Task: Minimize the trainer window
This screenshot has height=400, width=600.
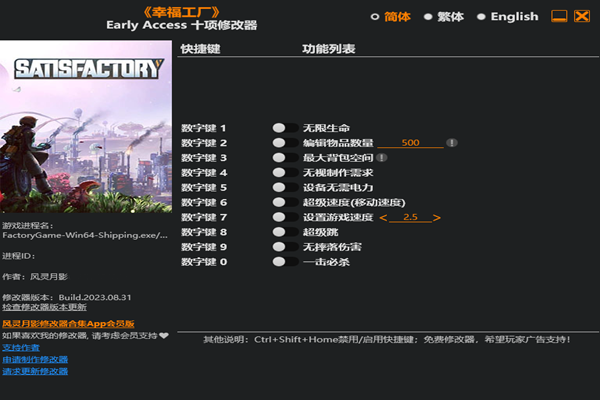Action: (560, 16)
